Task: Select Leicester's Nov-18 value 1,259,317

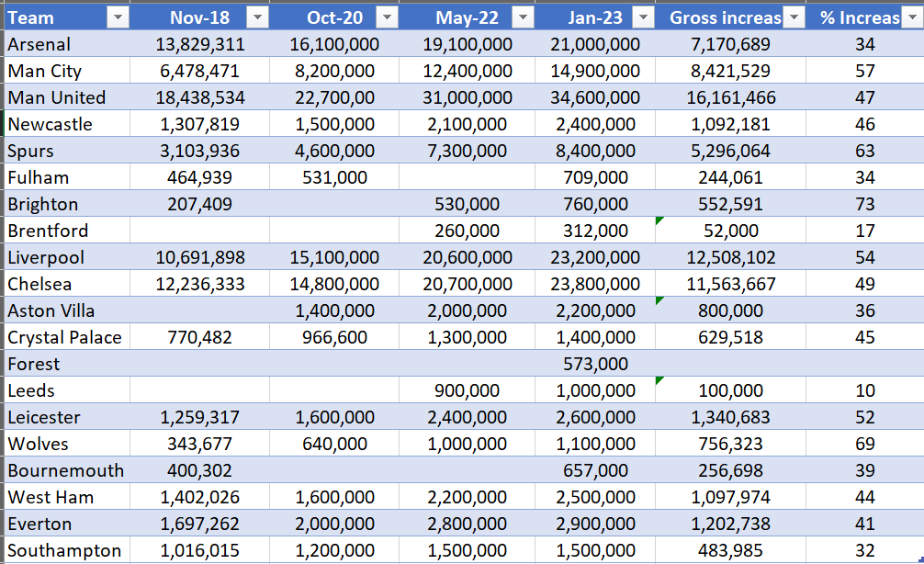Action: pos(199,417)
